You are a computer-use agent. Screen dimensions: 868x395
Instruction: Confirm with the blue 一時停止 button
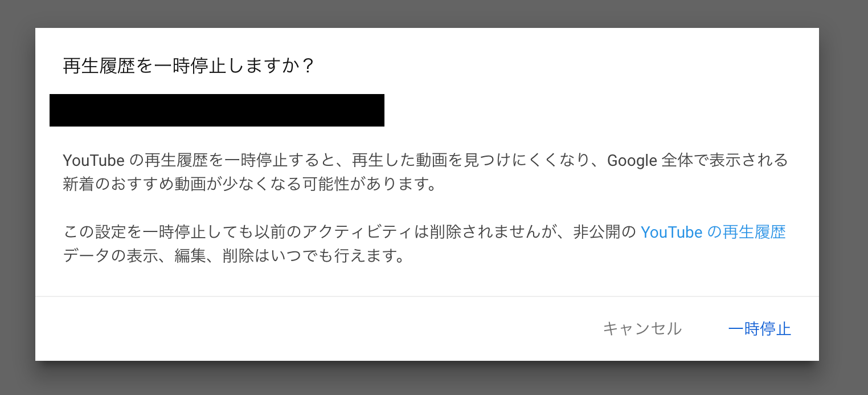(x=760, y=329)
